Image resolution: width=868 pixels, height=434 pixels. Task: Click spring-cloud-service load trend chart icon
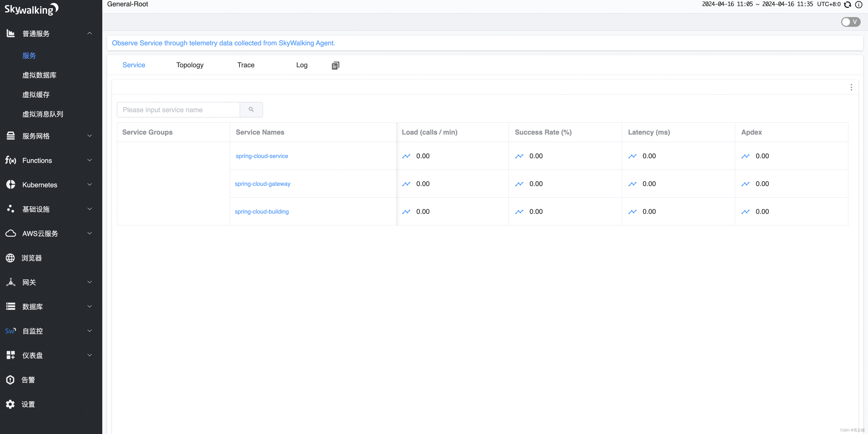click(406, 156)
